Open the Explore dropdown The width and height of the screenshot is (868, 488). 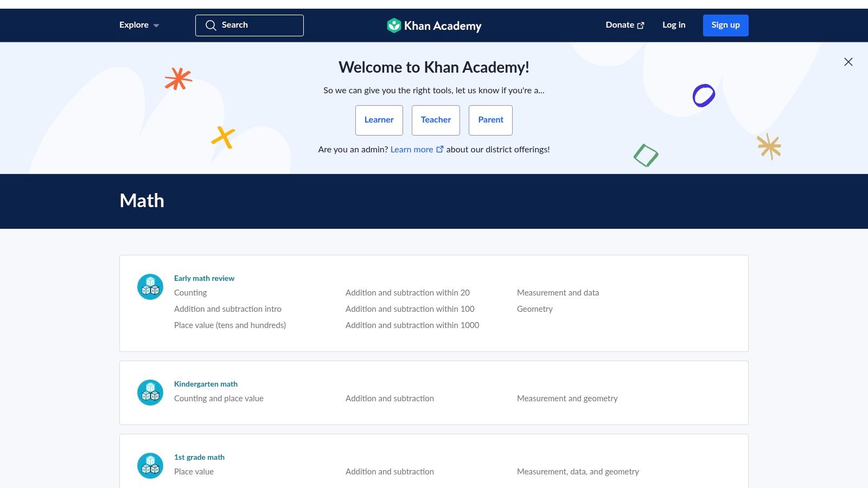(x=133, y=25)
